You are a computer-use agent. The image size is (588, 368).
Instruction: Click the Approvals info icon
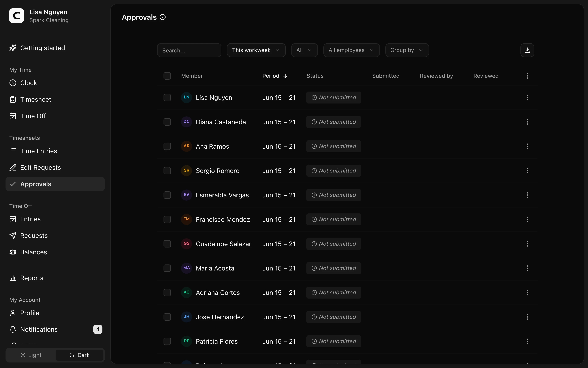coord(163,17)
